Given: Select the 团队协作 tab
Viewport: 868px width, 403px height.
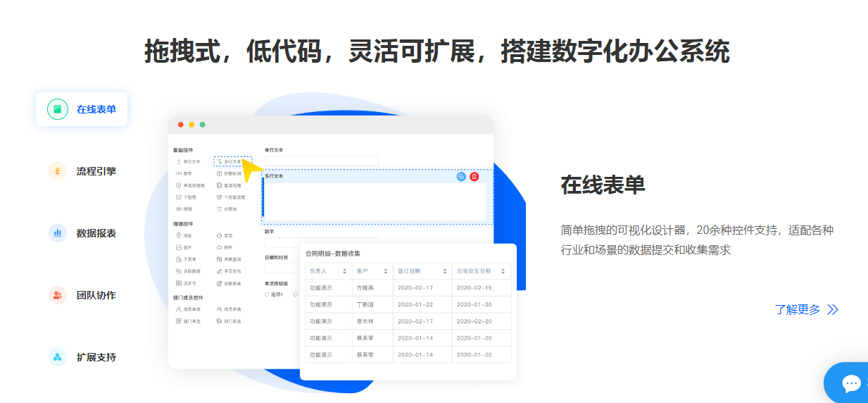Looking at the screenshot, I should (x=82, y=295).
